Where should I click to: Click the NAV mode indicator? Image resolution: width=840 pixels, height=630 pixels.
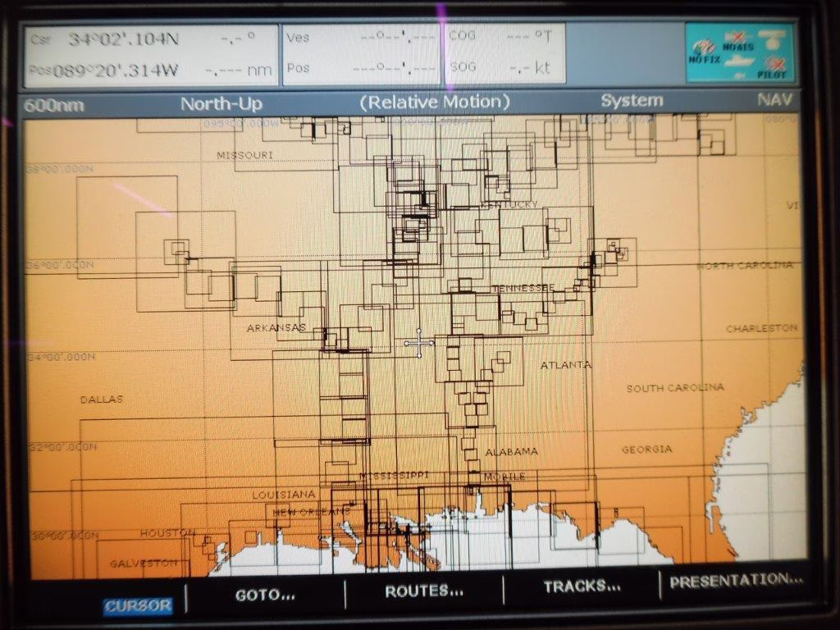(775, 100)
